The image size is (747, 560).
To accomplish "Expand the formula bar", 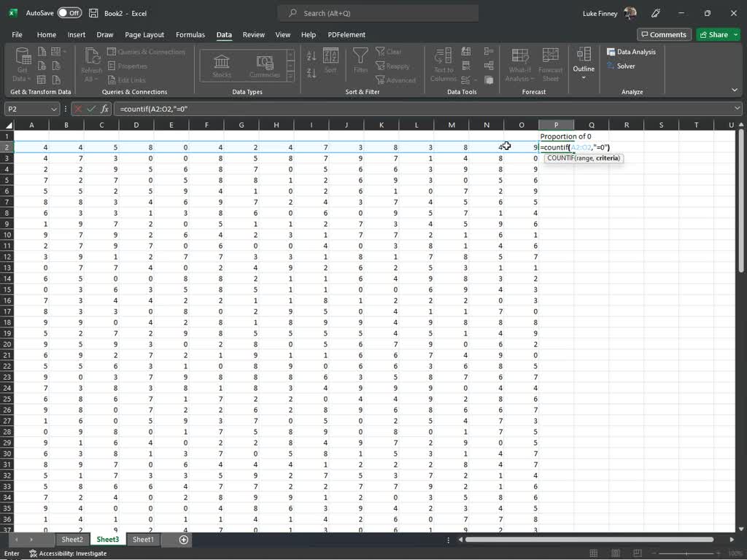I will coord(738,109).
